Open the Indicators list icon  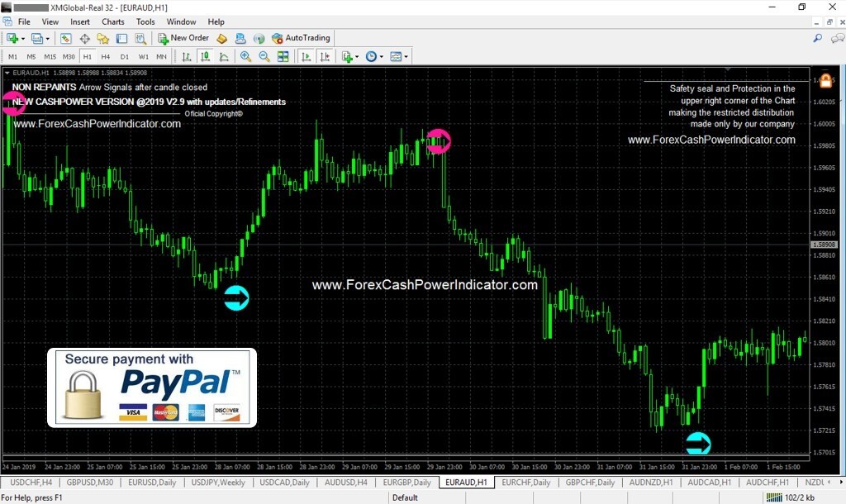[x=347, y=57]
